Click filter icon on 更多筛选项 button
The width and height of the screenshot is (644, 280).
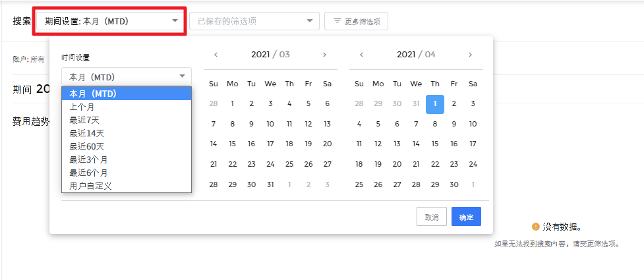[337, 21]
